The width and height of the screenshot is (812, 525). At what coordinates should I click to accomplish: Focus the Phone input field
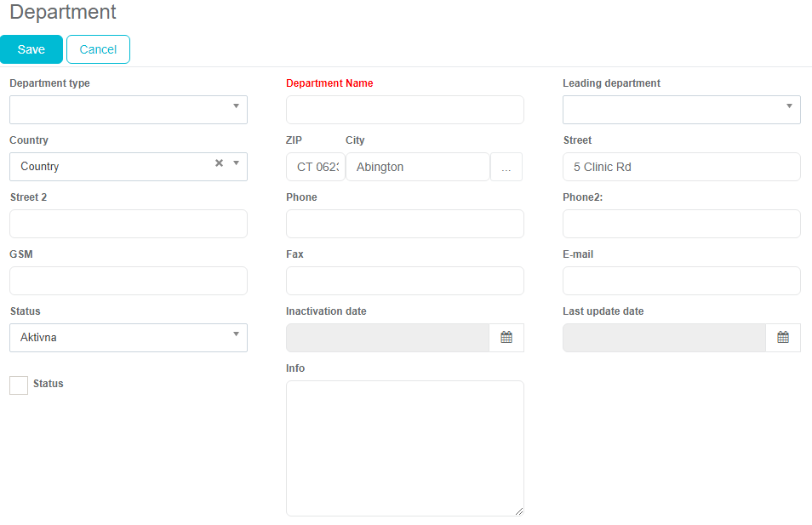[404, 224]
